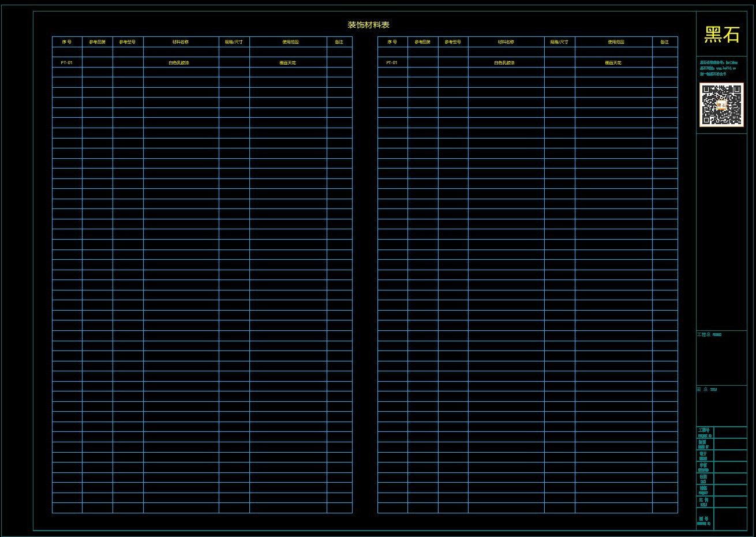Viewport: 756px width, 537px height.
Task: Click the 装饰材料表 title text
Action: click(x=368, y=25)
